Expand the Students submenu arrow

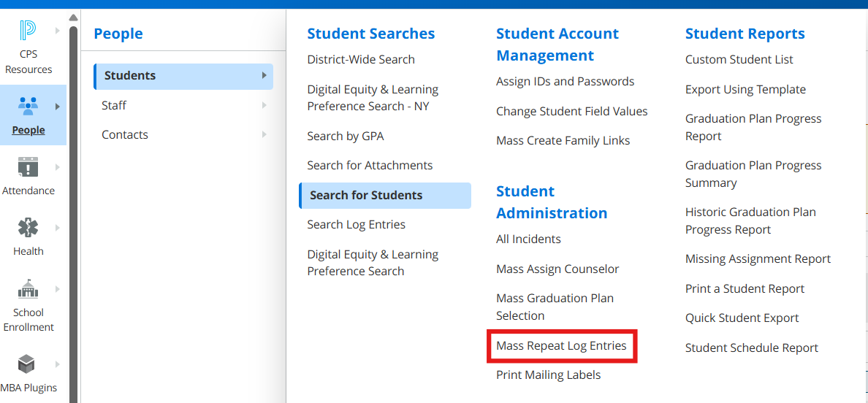click(264, 75)
